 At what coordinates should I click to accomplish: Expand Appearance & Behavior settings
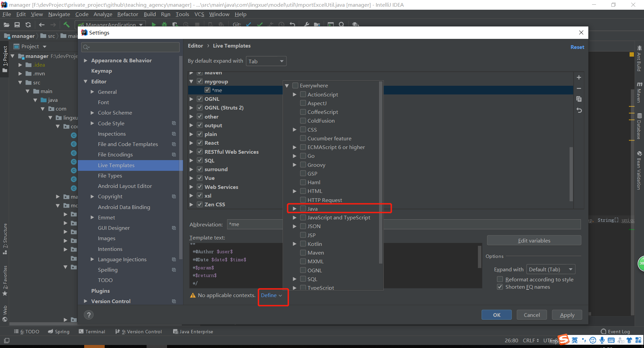[86, 60]
